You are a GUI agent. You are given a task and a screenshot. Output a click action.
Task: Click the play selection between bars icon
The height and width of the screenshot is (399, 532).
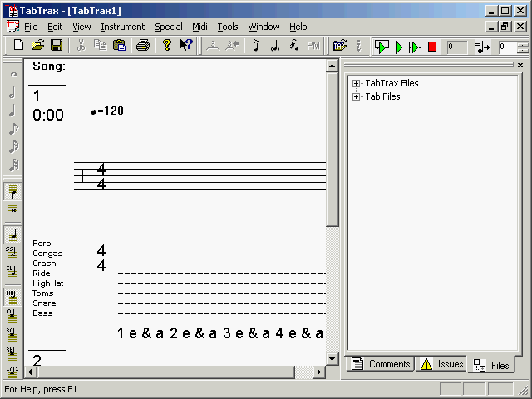tap(415, 47)
